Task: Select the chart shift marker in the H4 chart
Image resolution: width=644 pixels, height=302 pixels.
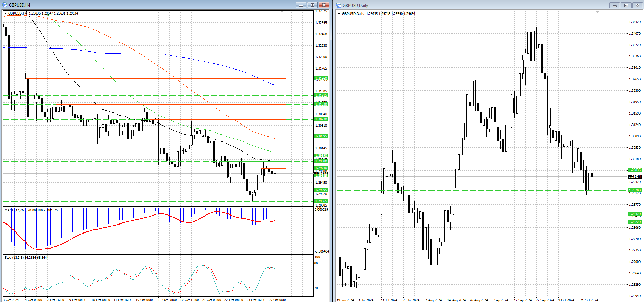Action: click(x=282, y=11)
